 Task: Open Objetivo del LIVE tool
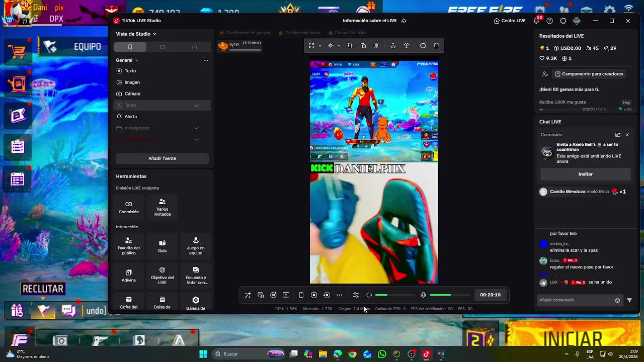[x=162, y=276]
